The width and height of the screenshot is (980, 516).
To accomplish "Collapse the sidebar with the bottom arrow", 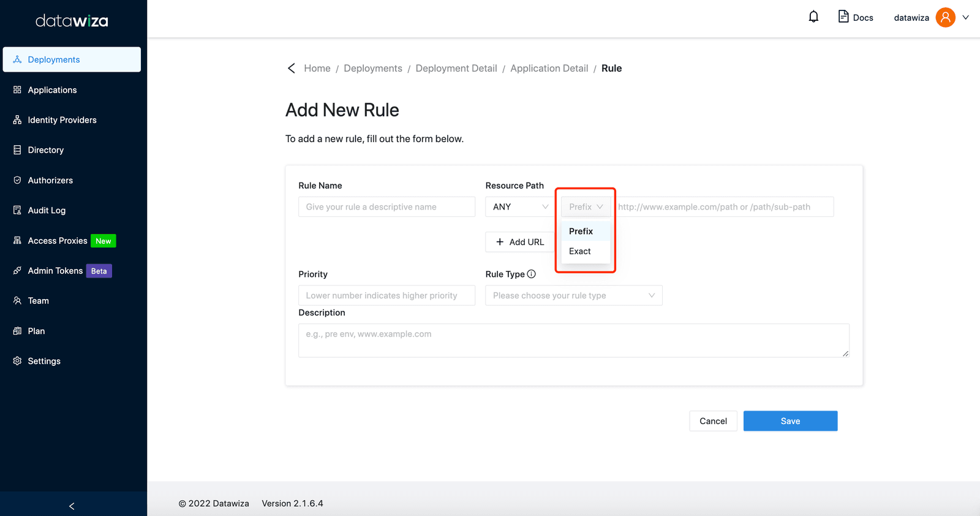I will pyautogui.click(x=72, y=506).
